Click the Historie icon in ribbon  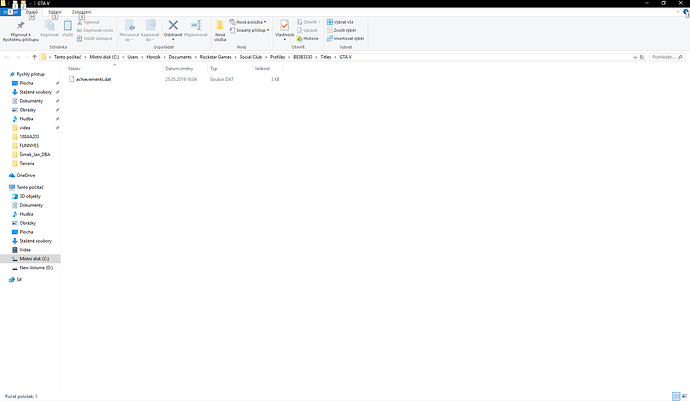308,38
